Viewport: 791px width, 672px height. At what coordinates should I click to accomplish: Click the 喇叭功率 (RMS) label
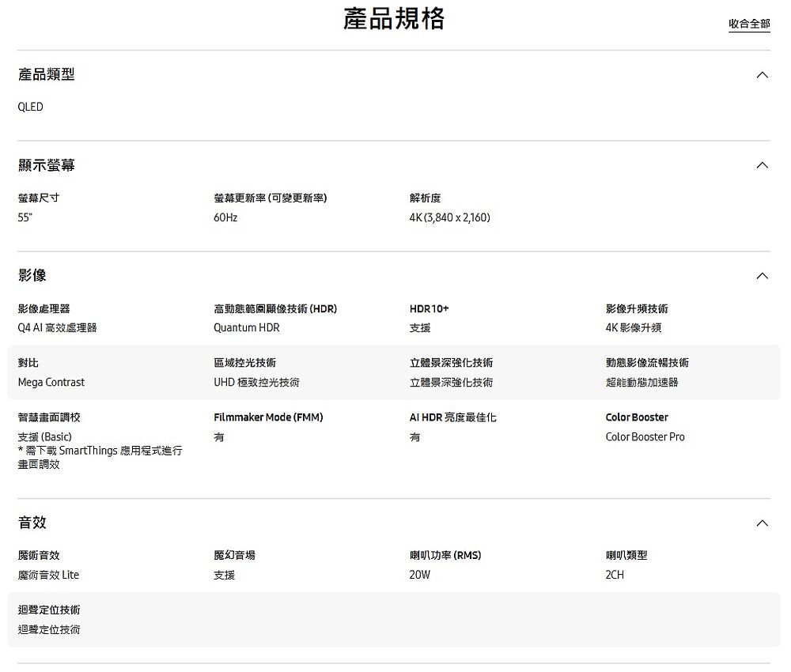445,555
